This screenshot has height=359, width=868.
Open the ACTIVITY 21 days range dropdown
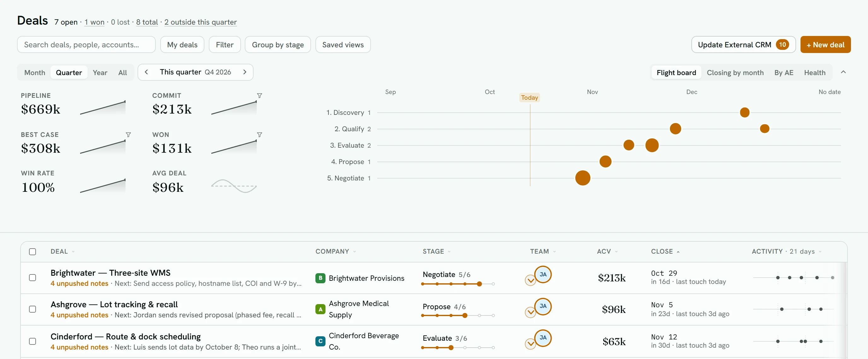click(786, 251)
